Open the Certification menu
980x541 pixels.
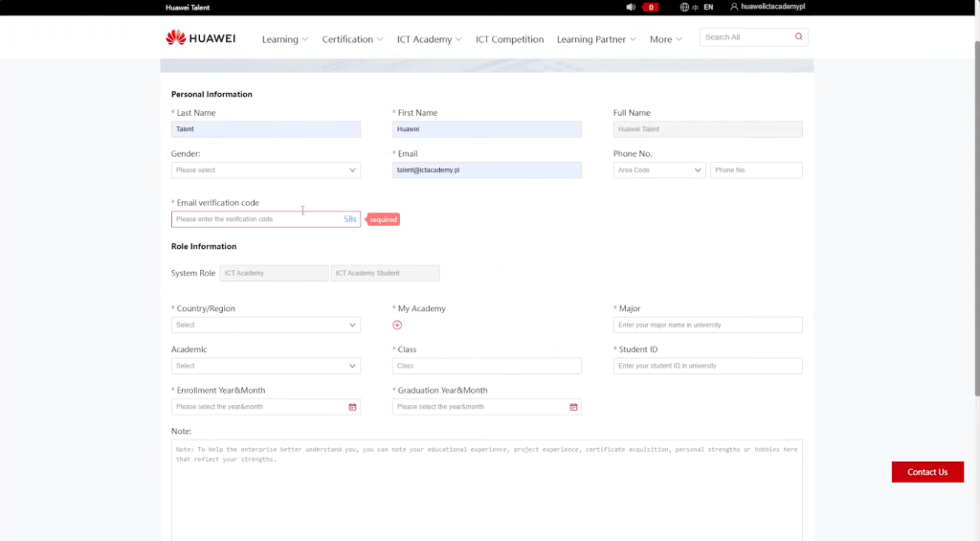(x=351, y=39)
